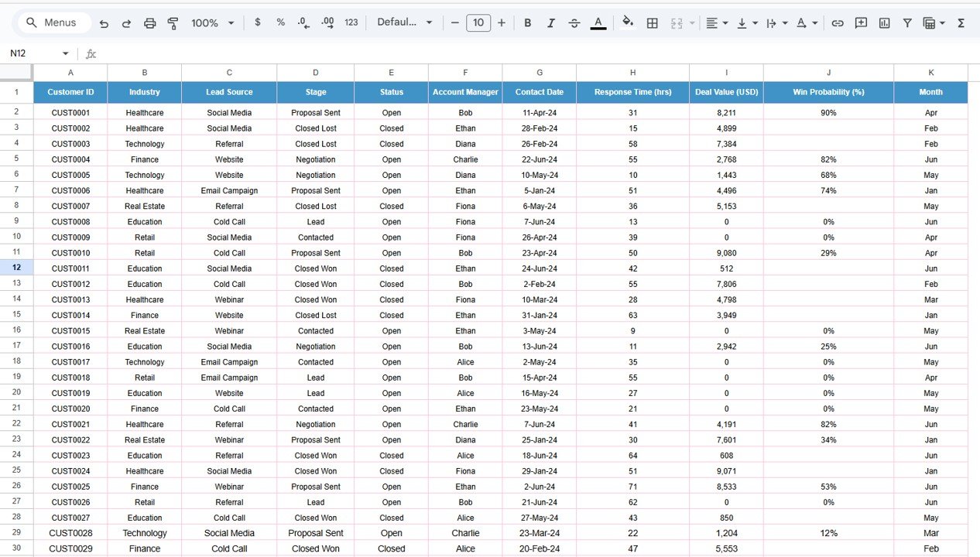This screenshot has width=980, height=557.
Task: Increase font size with plus button
Action: click(x=502, y=23)
